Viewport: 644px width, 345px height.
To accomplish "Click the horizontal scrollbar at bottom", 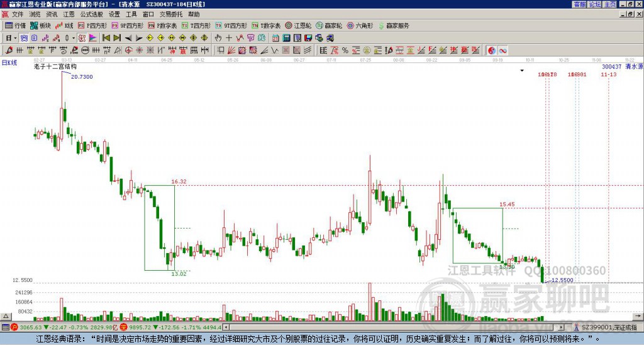I will pos(394,327).
